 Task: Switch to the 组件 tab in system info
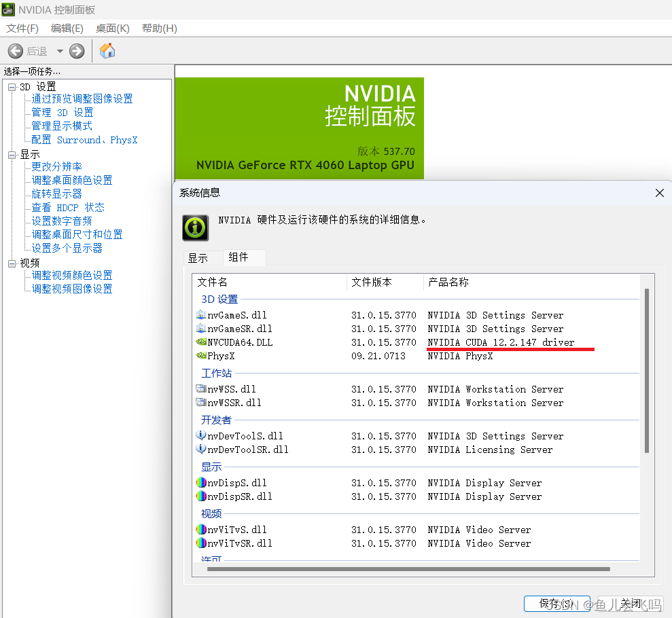click(244, 257)
